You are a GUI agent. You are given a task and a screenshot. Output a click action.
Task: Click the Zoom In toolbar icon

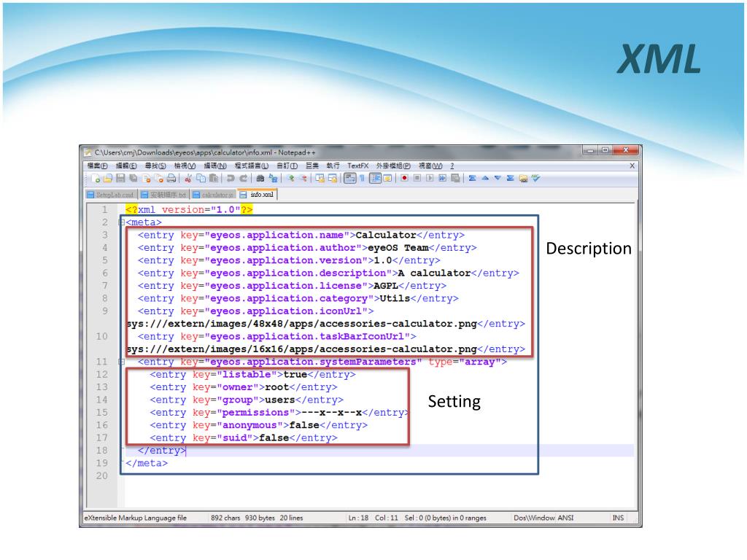(290, 179)
